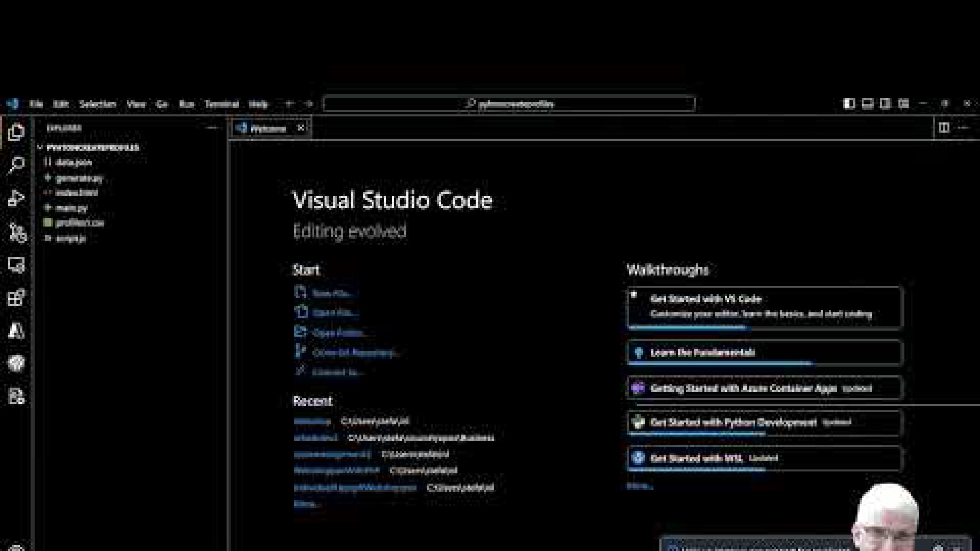Click the Explorer files icon
Screen dimensions: 980x551
point(16,132)
